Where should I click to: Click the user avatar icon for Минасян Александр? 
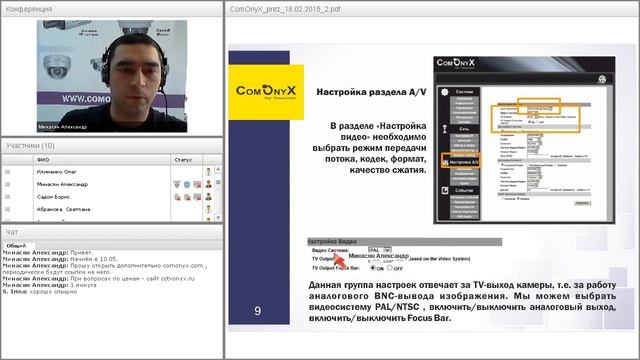(x=209, y=184)
